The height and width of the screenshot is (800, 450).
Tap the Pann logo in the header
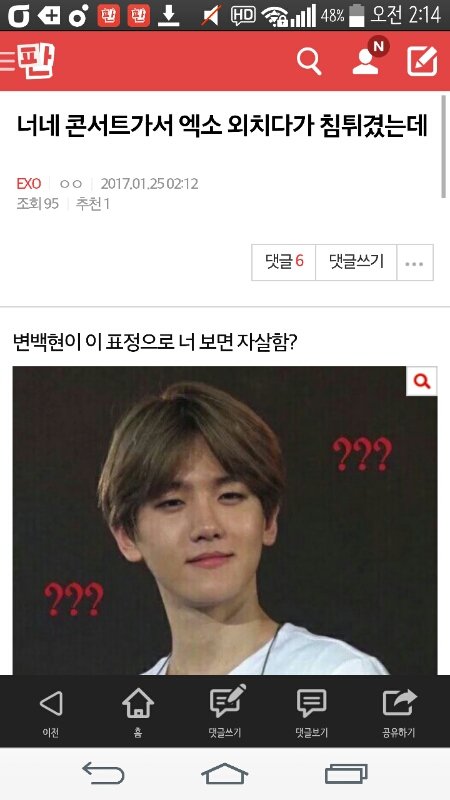[36, 61]
